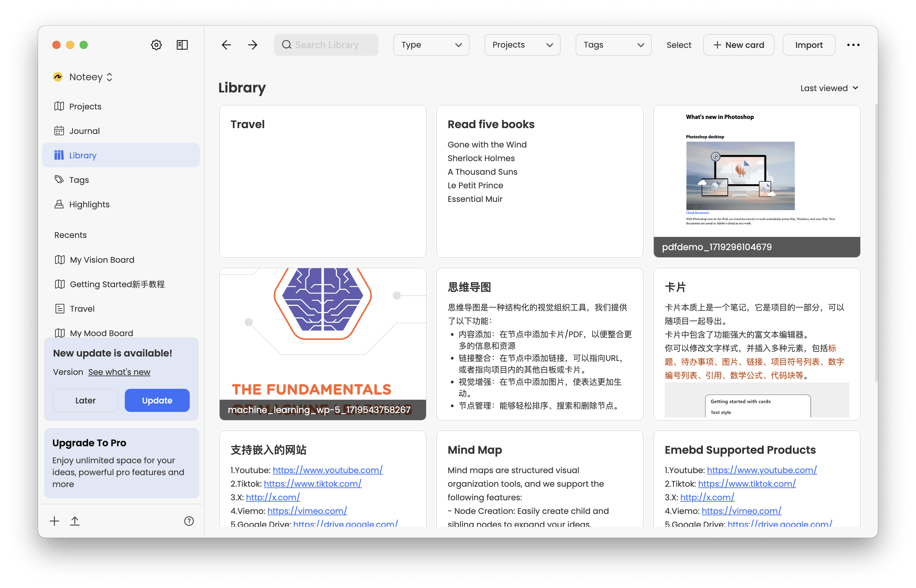
Task: Click the Recents section label
Action: [70, 235]
